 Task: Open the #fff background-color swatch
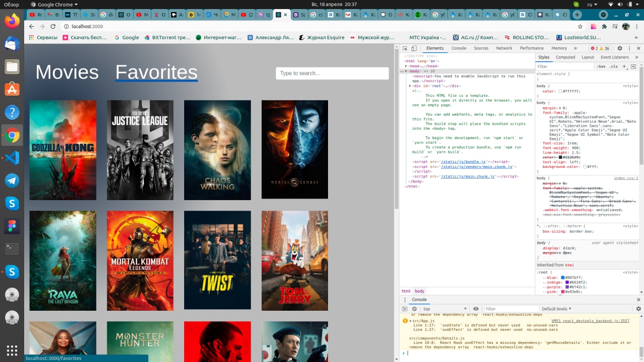point(585,166)
